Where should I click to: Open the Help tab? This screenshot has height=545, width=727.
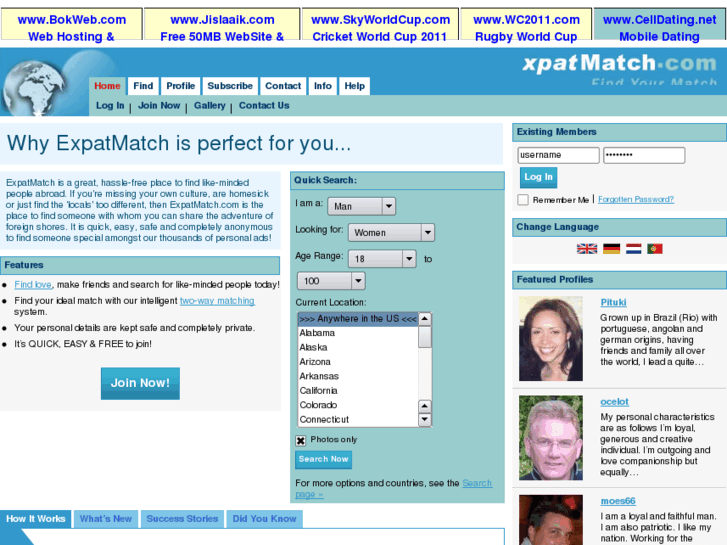(x=355, y=86)
